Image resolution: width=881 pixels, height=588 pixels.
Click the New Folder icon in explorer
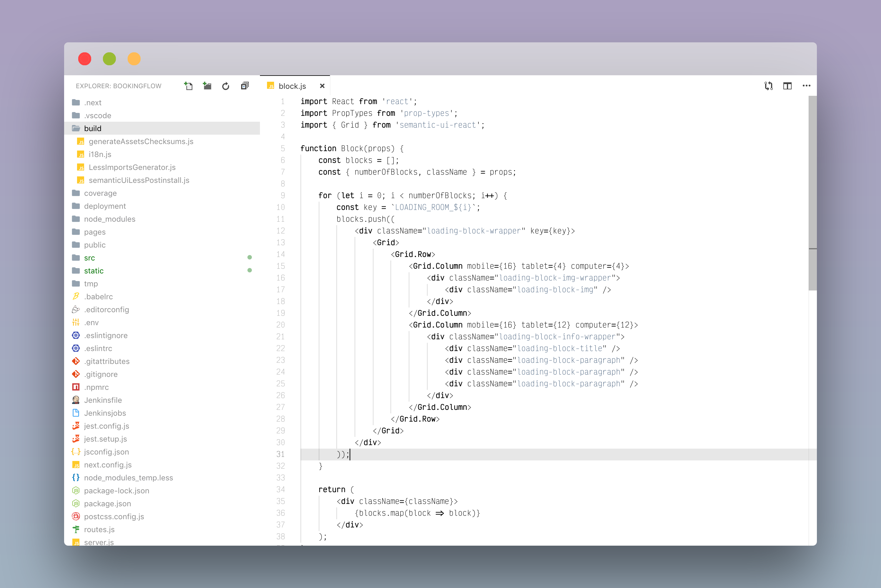207,86
